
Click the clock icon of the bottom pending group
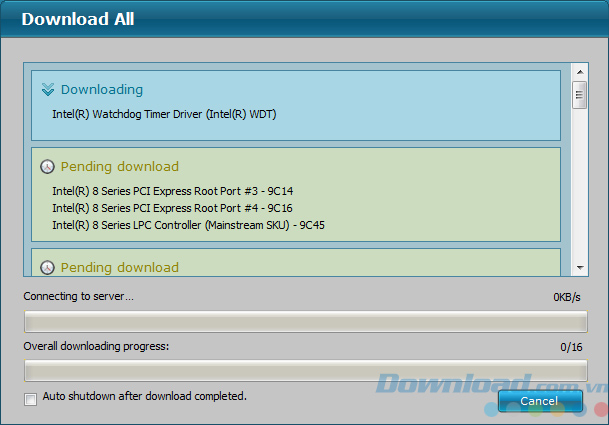tap(47, 268)
